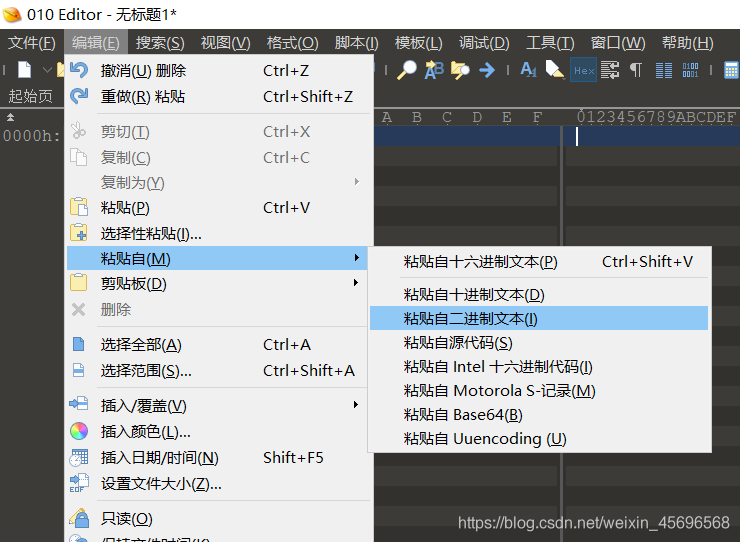Image resolution: width=740 pixels, height=542 pixels.
Task: Click the Find magnifier toolbar icon
Action: click(x=406, y=70)
